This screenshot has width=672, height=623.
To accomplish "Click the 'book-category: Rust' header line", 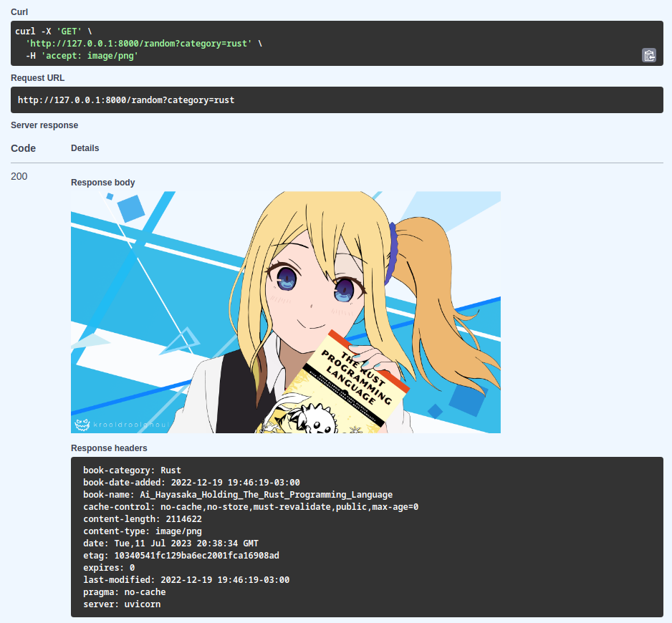I will coord(132,470).
